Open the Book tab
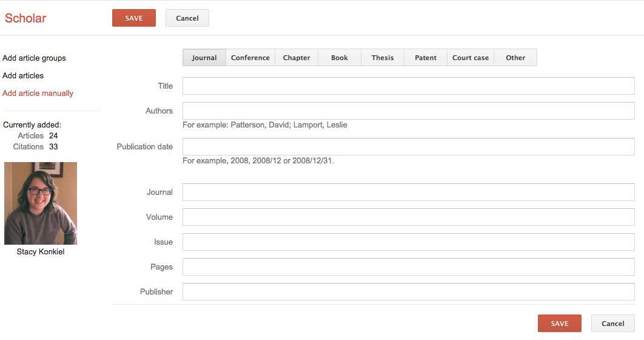The image size is (644, 340). pos(340,58)
